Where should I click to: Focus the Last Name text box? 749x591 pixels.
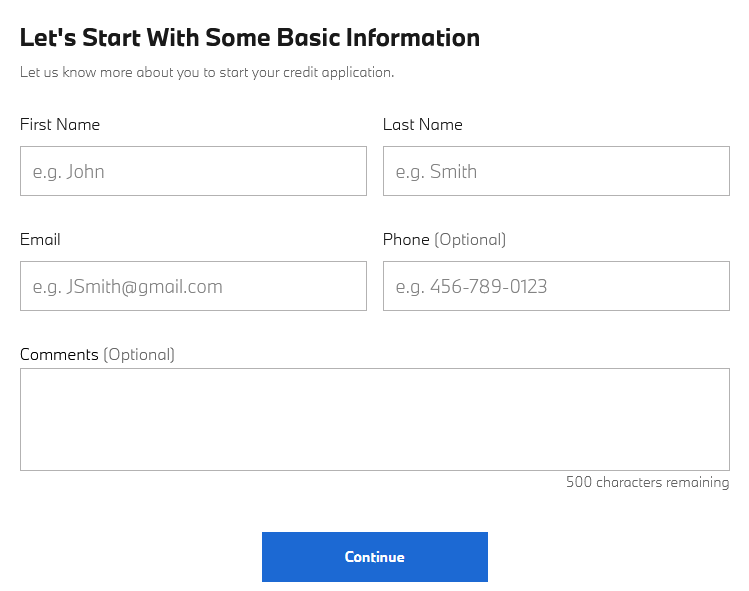tap(556, 171)
